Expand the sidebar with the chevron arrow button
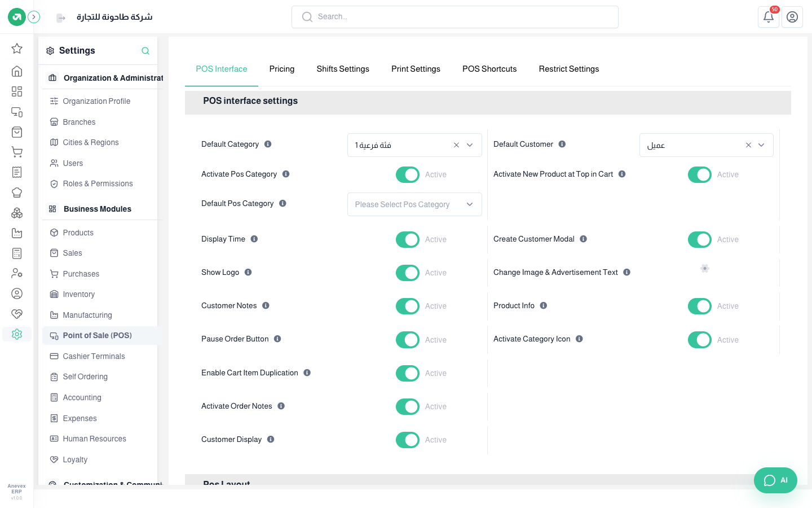This screenshot has width=812, height=508. pyautogui.click(x=34, y=17)
